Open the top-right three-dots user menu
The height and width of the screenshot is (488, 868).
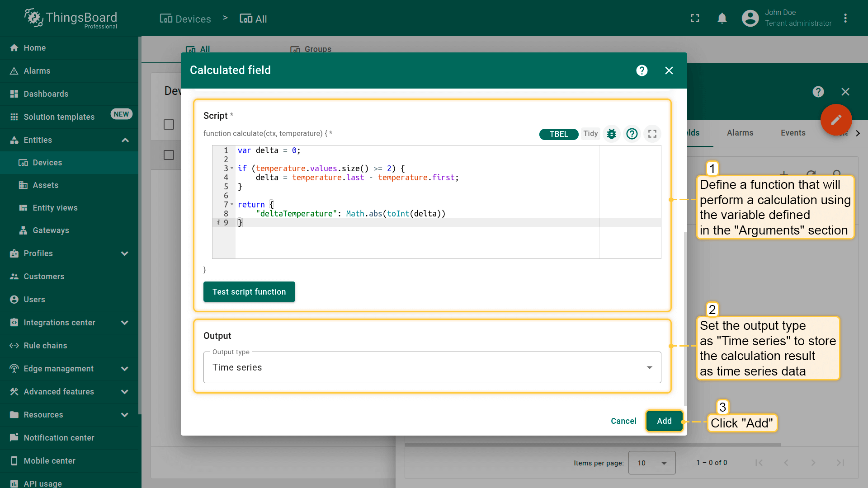pos(845,19)
